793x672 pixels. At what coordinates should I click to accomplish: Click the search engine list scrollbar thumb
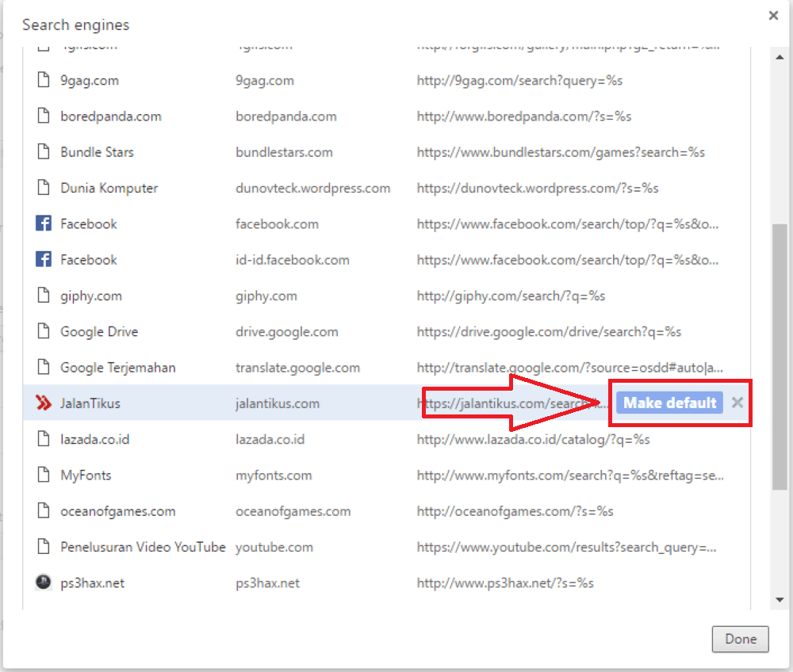pyautogui.click(x=780, y=357)
